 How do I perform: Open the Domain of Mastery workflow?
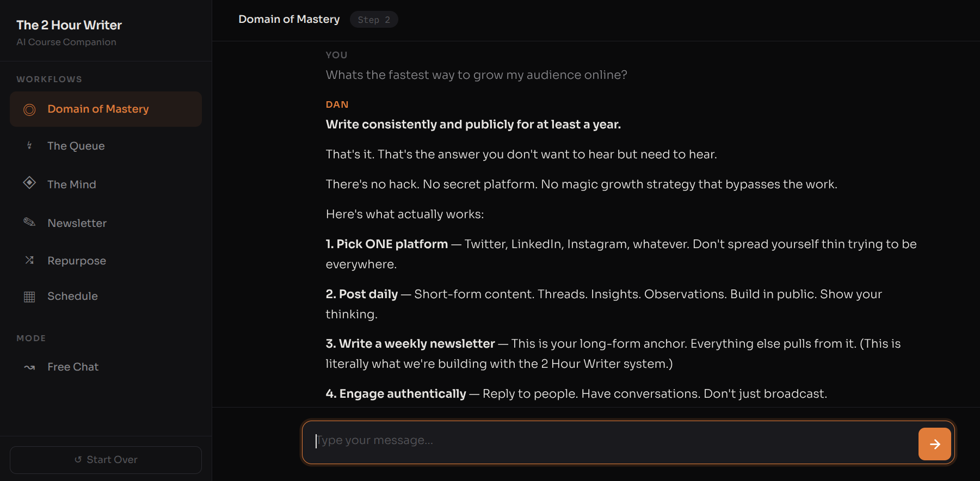[x=98, y=109]
